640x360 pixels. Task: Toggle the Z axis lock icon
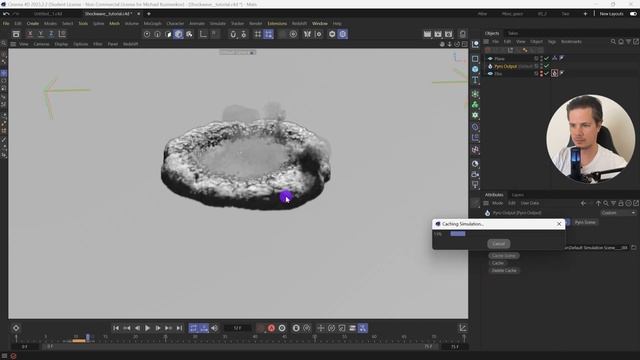coord(51,34)
